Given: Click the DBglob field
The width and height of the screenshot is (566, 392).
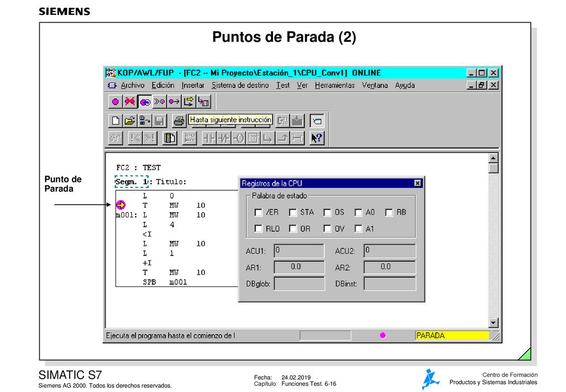Looking at the screenshot, I should coord(299,284).
